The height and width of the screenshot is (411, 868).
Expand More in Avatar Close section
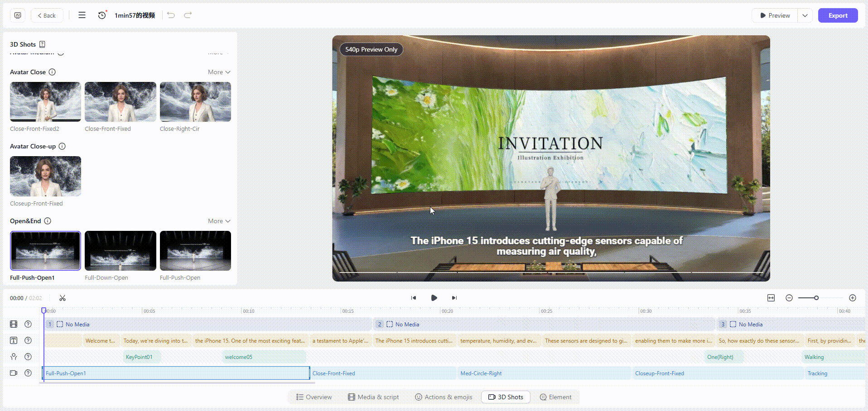coord(219,72)
